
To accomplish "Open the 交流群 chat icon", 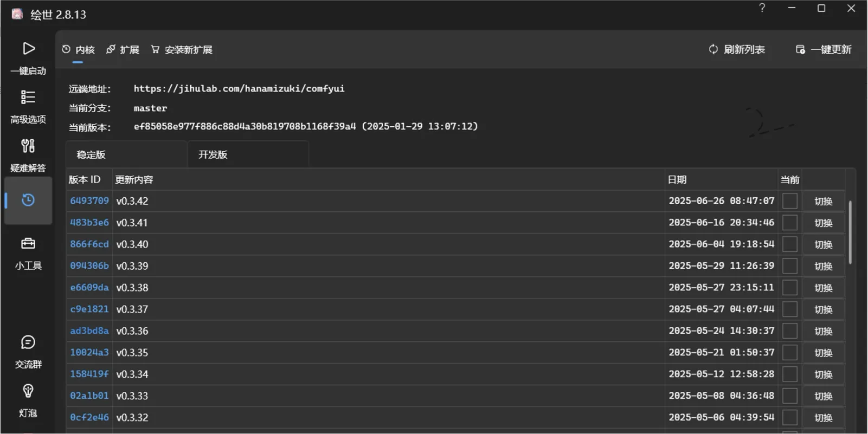I will click(28, 342).
